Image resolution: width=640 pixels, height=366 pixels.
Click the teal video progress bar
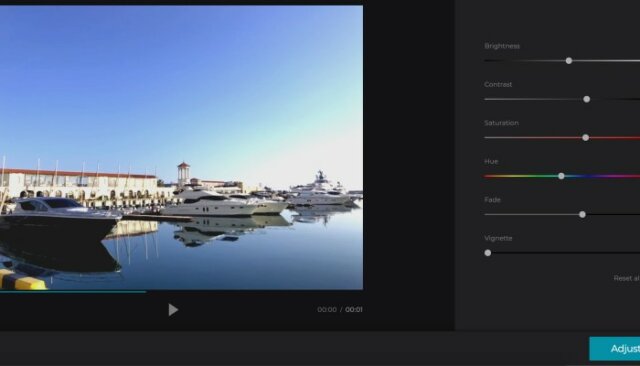[73, 292]
